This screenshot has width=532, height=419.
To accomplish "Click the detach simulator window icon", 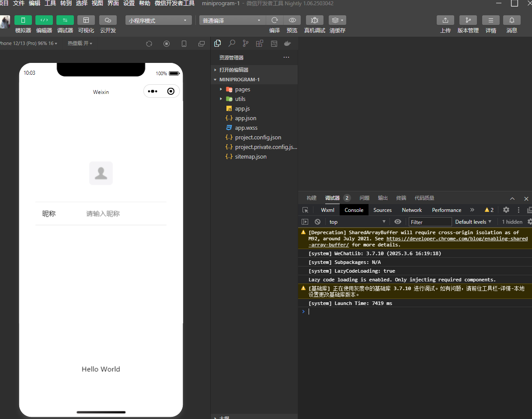I will 202,44.
